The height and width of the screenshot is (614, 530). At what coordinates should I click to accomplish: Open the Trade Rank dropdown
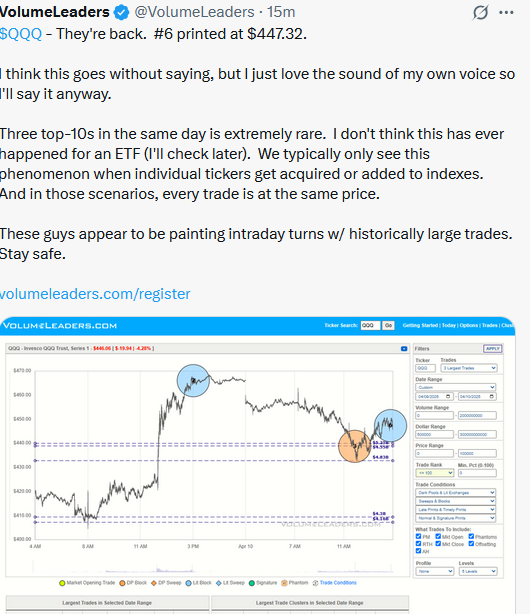point(434,473)
